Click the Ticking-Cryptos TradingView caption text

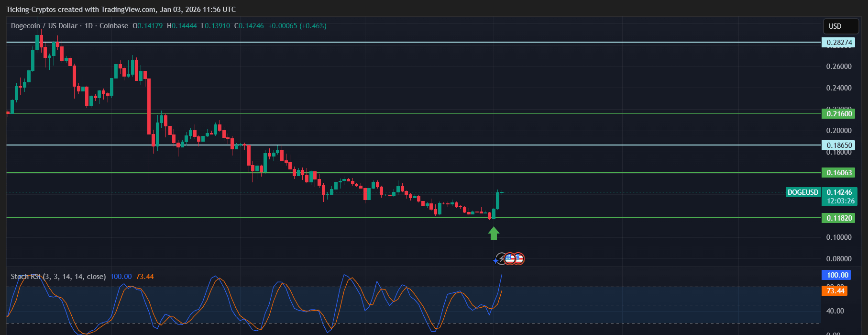pyautogui.click(x=121, y=10)
